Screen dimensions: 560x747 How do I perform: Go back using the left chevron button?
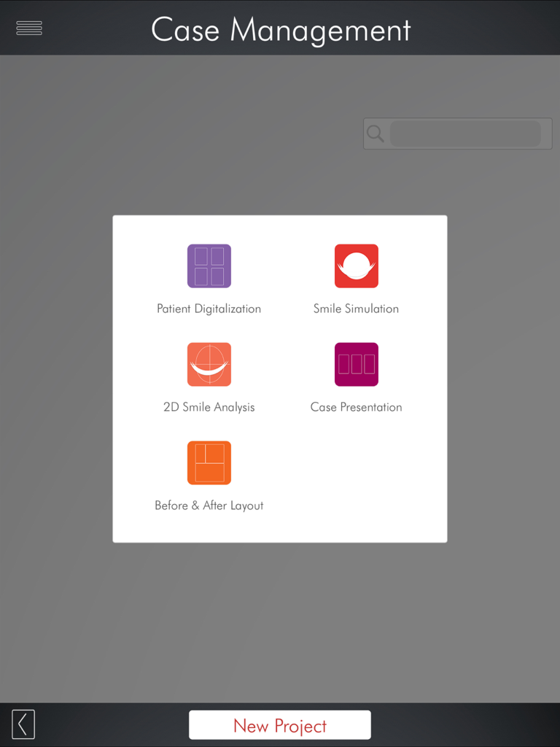click(23, 724)
